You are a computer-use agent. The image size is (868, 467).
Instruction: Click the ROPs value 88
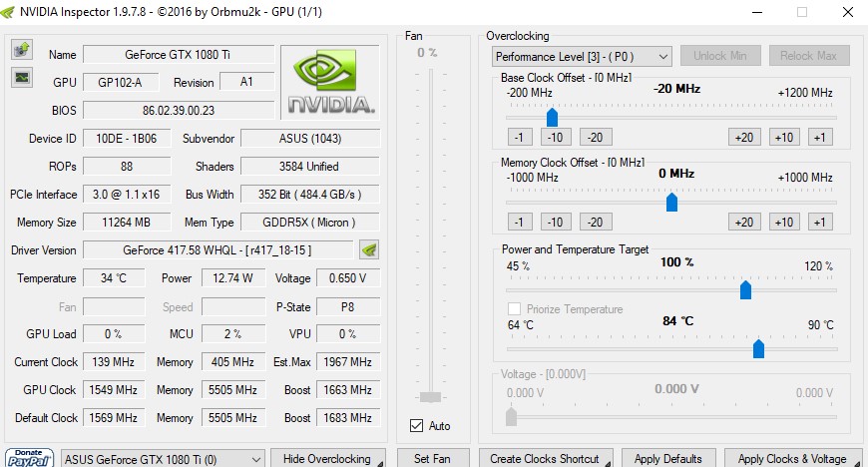(x=127, y=167)
